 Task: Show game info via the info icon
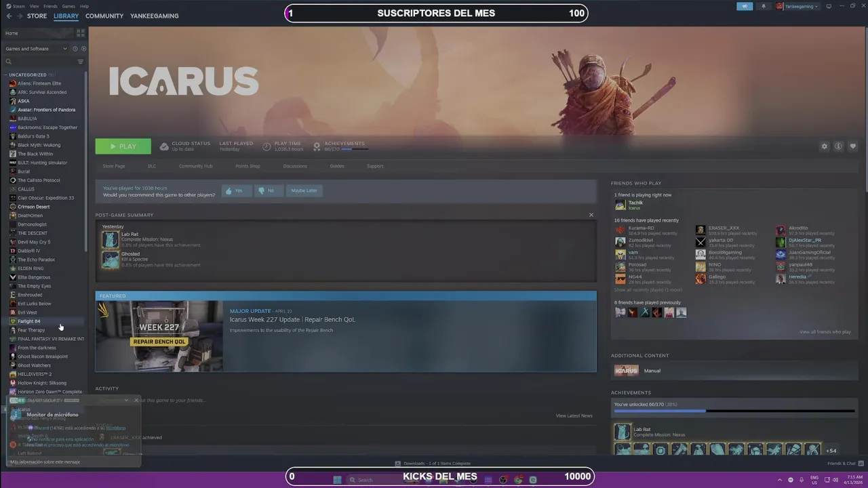pos(839,146)
